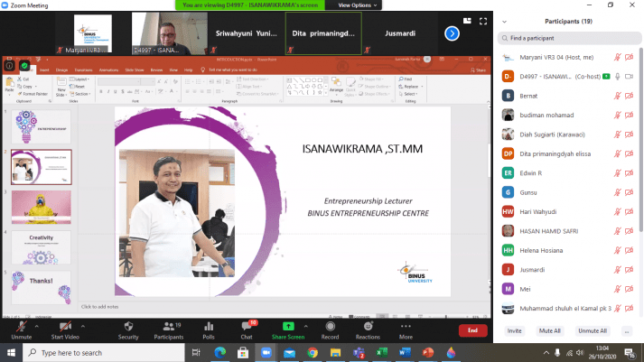644x362 pixels.
Task: Open Slide Show tab in PowerPoint
Action: click(x=135, y=70)
